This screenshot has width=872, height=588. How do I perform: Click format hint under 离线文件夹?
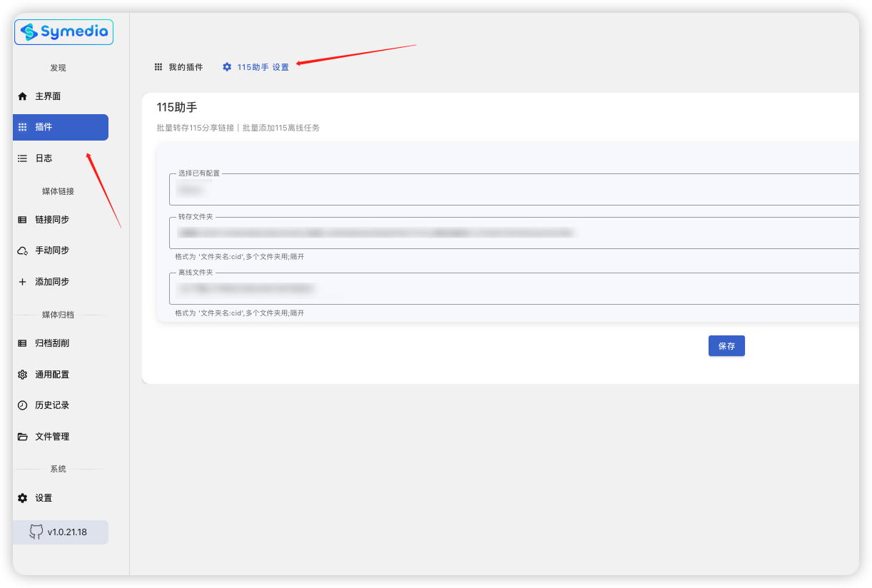coord(240,313)
